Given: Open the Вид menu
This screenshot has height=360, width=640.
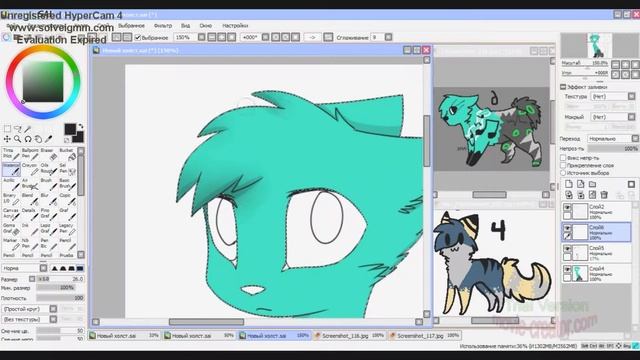Looking at the screenshot, I should point(185,26).
